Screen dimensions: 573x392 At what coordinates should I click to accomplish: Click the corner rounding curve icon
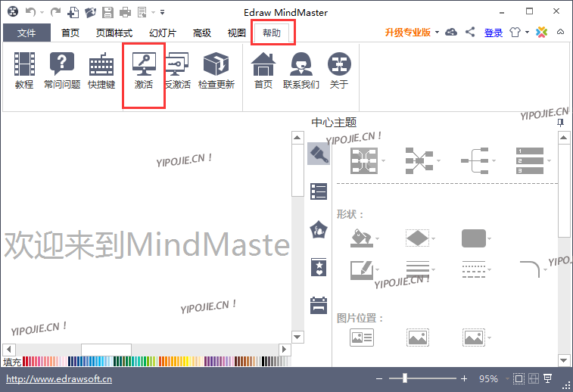pos(530,269)
